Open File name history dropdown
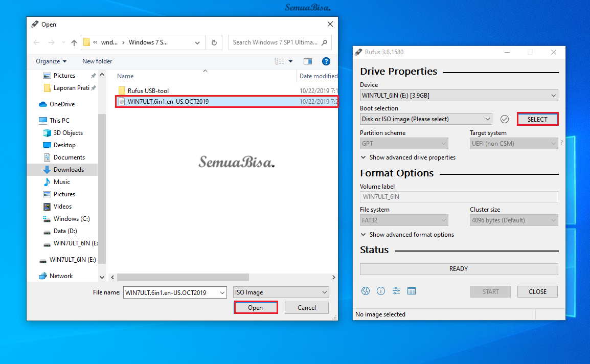590x364 pixels. tap(222, 292)
